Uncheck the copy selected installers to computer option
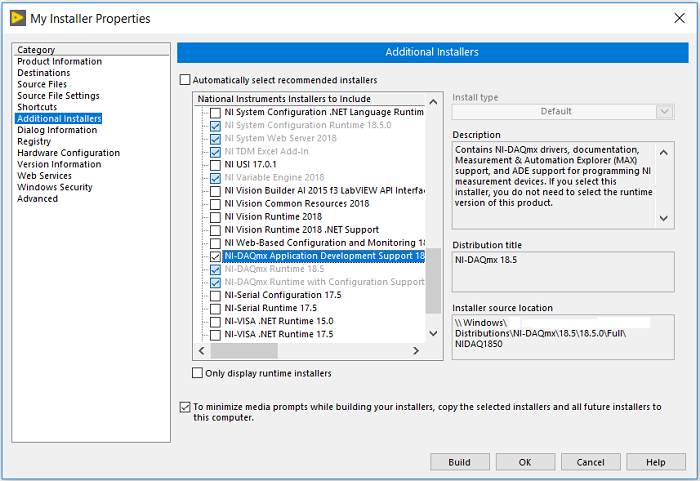This screenshot has height=481, width=700. 184,407
